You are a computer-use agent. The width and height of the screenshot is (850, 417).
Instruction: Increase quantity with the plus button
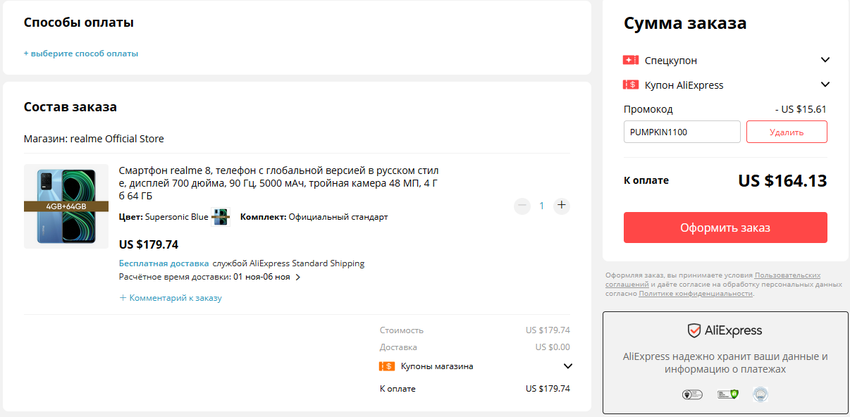(562, 205)
